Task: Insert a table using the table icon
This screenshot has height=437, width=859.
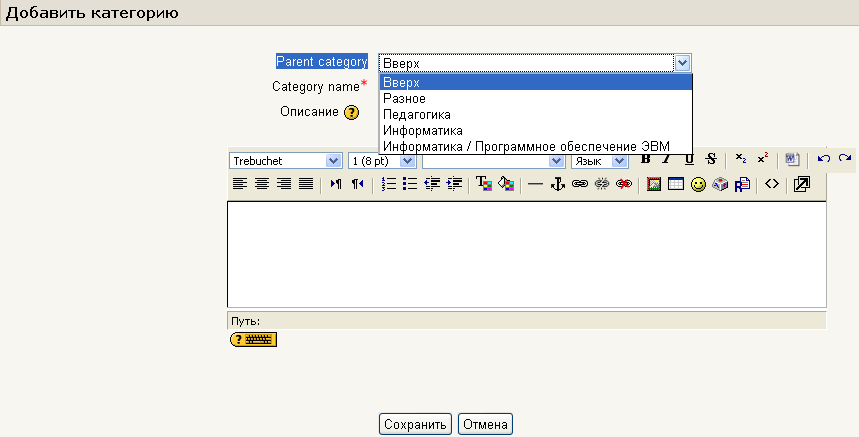Action: coord(676,184)
